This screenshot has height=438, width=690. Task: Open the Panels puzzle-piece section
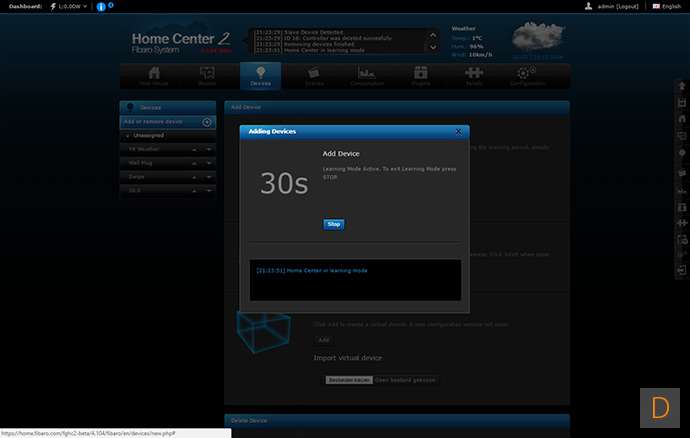474,76
